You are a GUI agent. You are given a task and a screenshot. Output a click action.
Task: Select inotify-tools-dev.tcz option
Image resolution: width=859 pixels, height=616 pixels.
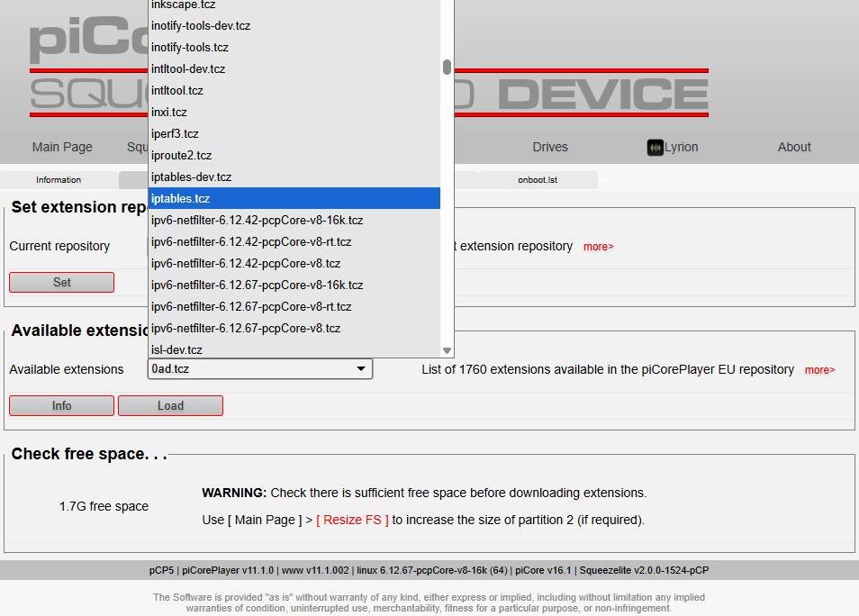[294, 26]
